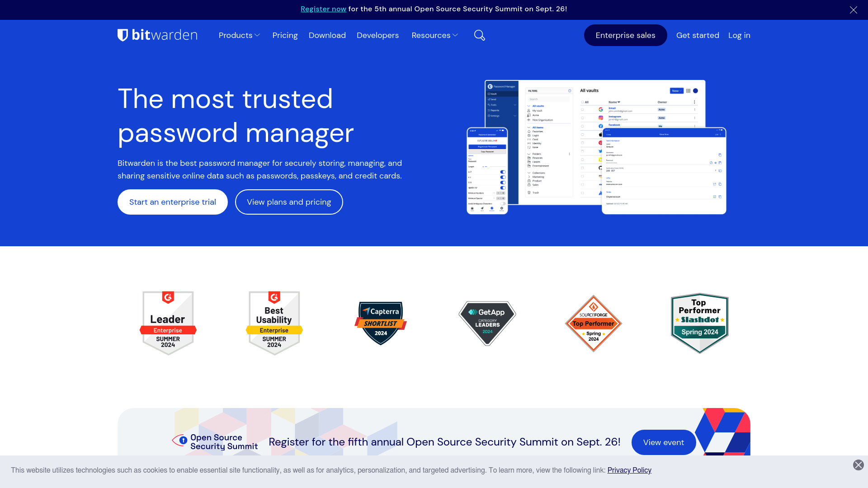Click the Register now announcement link
The width and height of the screenshot is (868, 488).
click(323, 8)
